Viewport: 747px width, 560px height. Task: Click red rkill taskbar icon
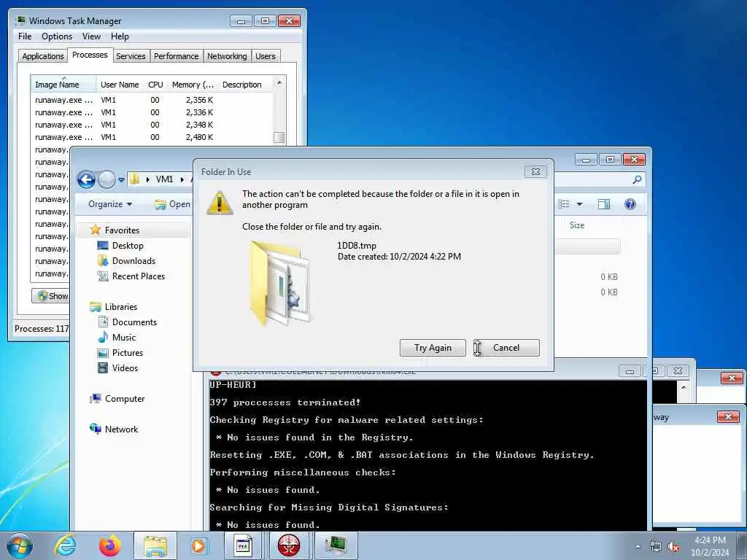tap(288, 545)
